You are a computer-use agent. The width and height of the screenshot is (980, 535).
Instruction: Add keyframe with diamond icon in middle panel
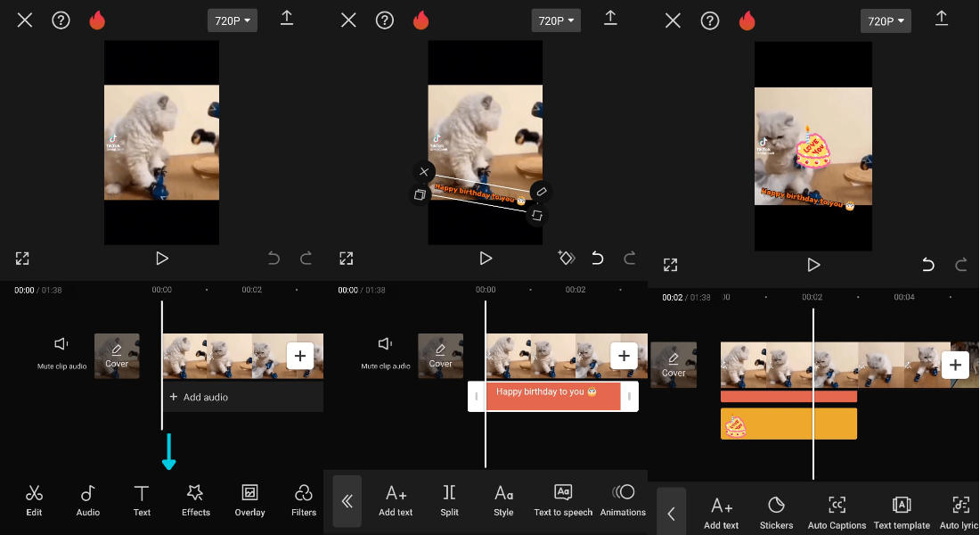tap(566, 257)
